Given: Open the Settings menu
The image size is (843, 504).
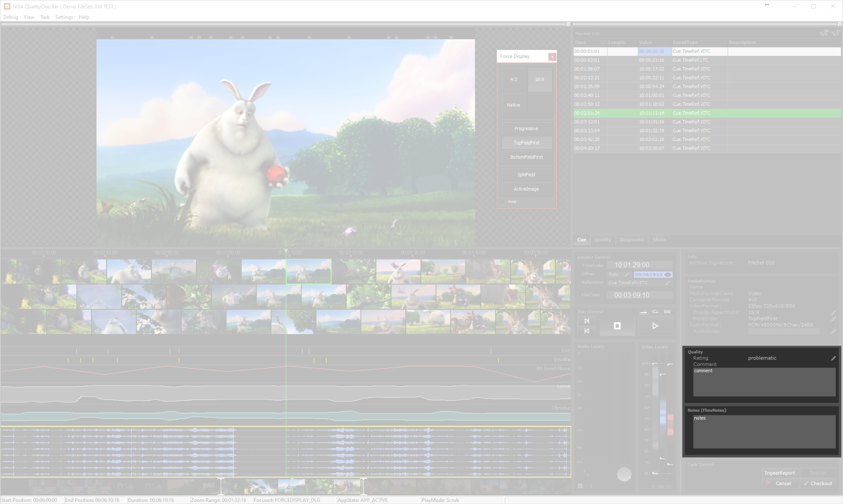Looking at the screenshot, I should [x=64, y=17].
